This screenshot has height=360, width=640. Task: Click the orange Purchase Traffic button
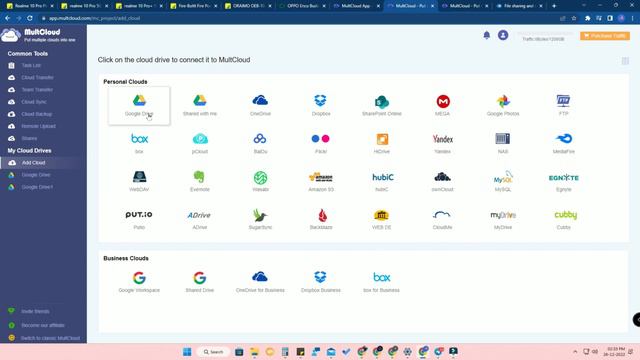605,36
